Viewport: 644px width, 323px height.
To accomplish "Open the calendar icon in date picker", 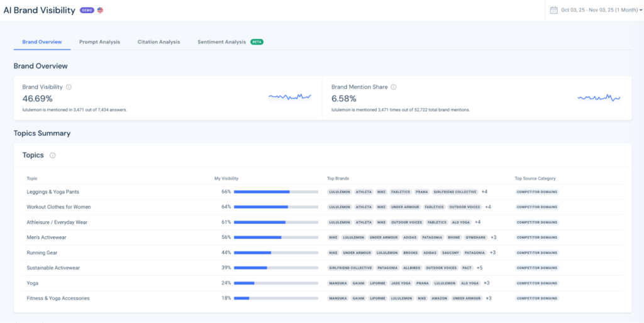I will coord(553,10).
